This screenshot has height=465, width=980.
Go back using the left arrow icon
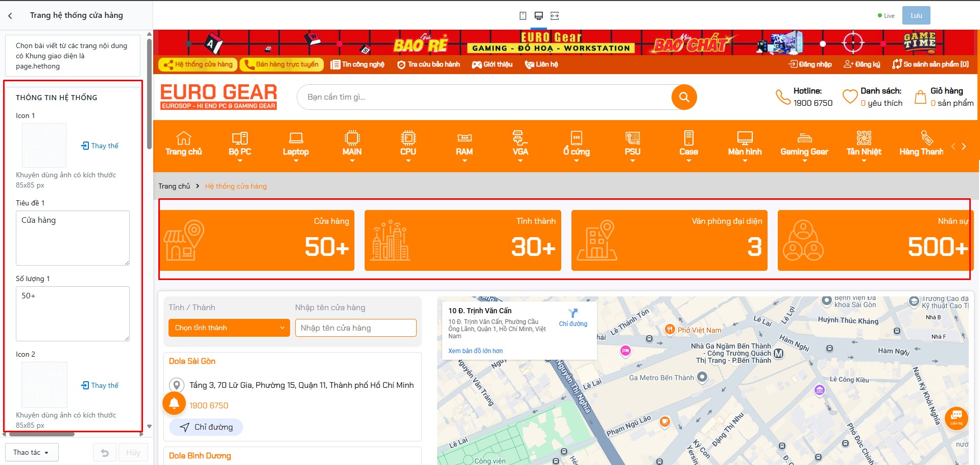10,16
